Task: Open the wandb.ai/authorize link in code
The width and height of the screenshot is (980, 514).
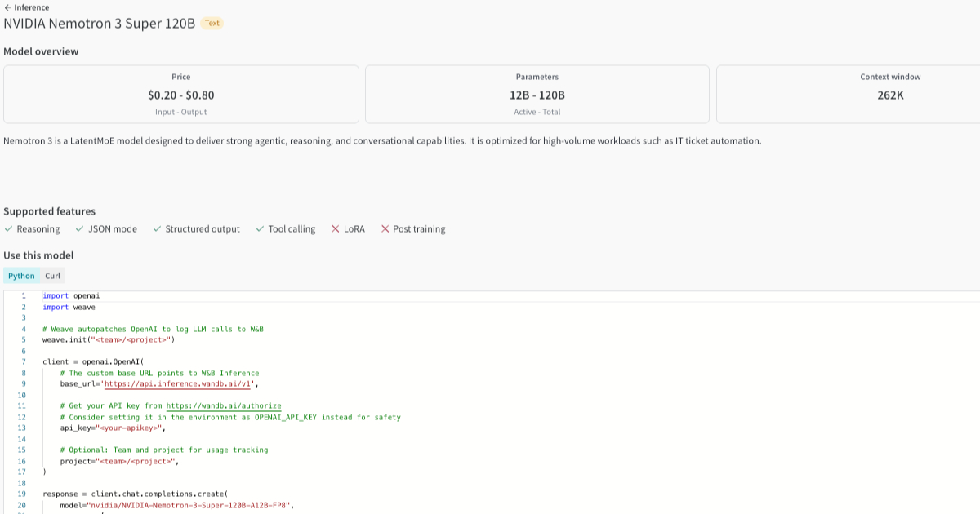Action: click(223, 405)
